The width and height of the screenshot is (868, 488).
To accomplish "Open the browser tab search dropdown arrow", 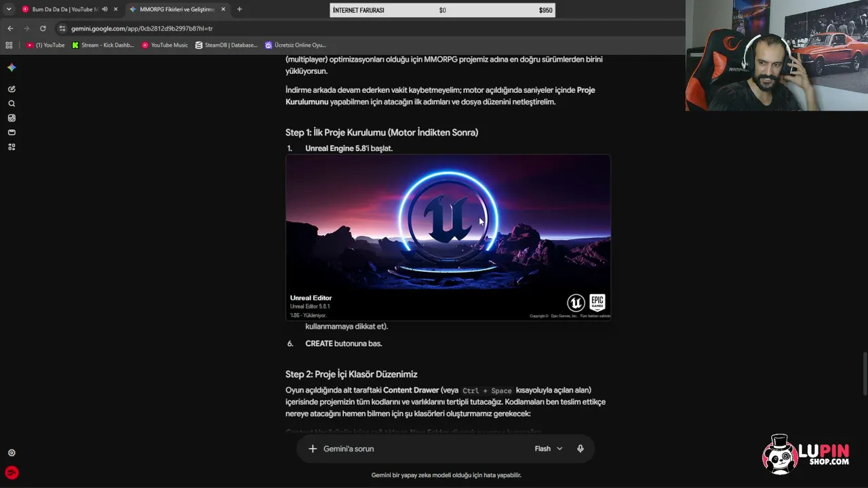I will pyautogui.click(x=9, y=9).
